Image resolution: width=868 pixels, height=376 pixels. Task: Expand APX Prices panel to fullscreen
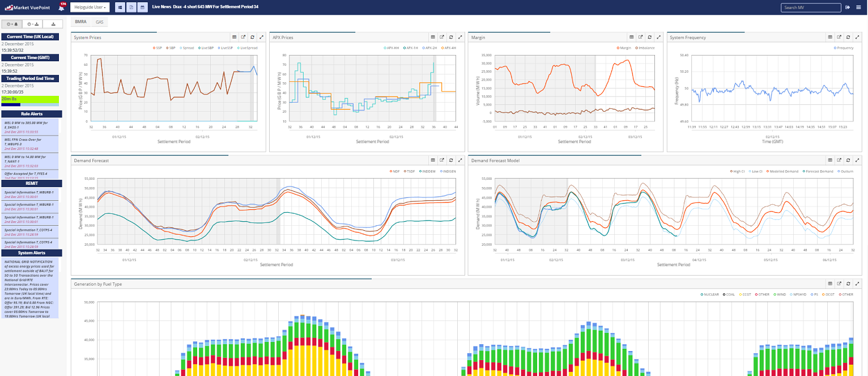coord(459,37)
